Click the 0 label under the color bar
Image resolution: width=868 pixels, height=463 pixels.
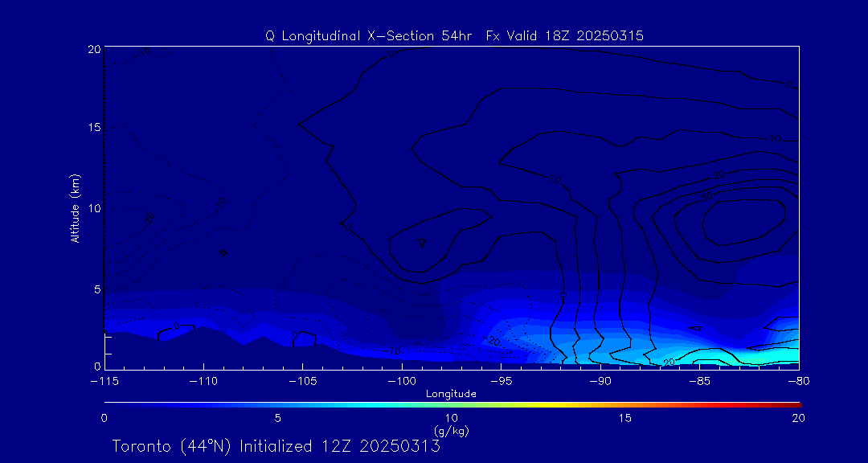click(104, 419)
